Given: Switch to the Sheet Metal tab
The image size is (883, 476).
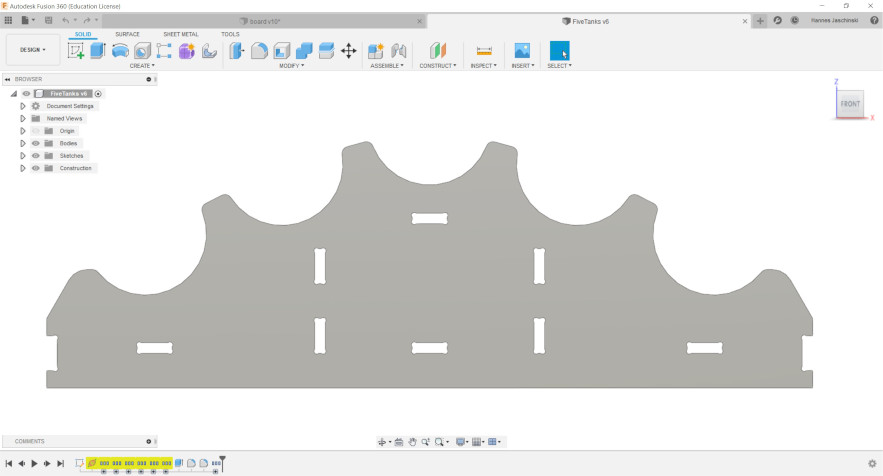Looking at the screenshot, I should tap(181, 34).
